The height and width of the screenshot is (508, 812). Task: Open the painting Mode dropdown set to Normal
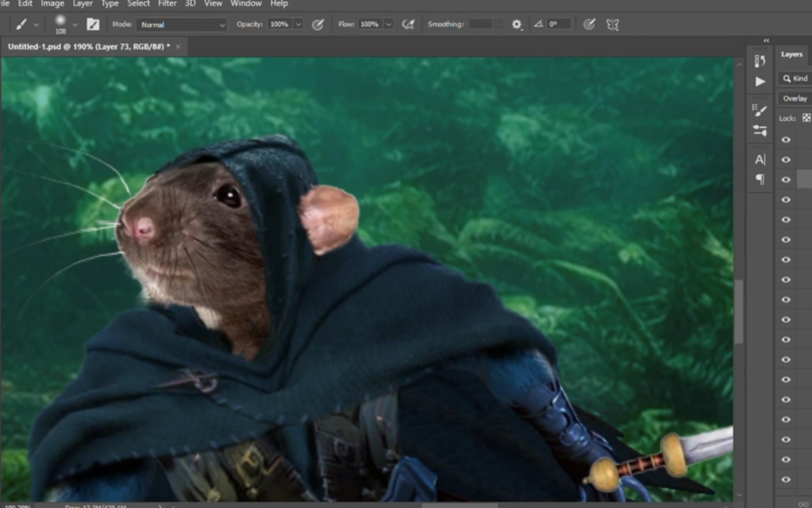point(181,25)
